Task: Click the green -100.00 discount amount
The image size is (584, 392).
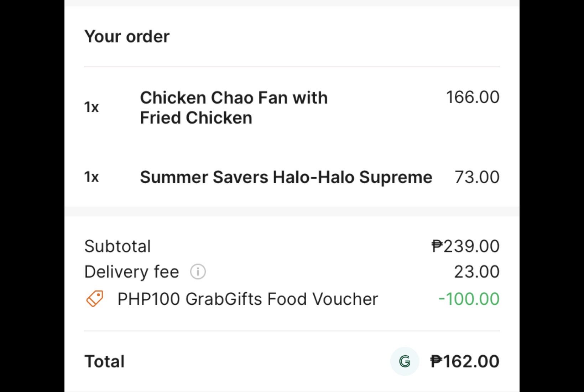Action: coord(469,299)
